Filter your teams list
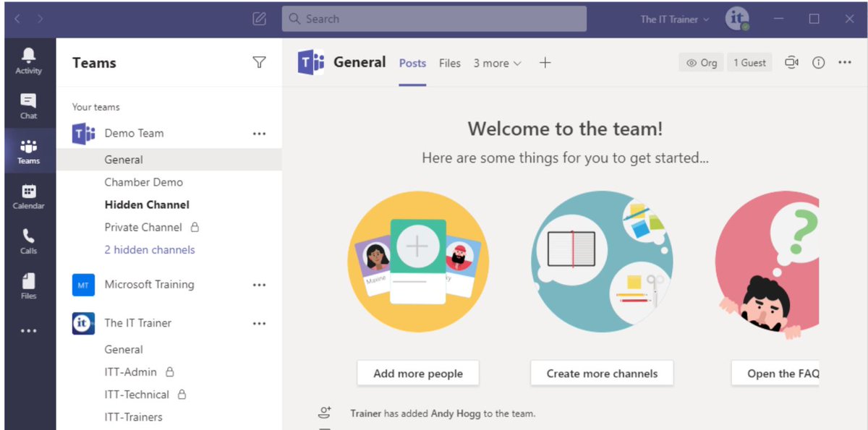 pyautogui.click(x=259, y=63)
